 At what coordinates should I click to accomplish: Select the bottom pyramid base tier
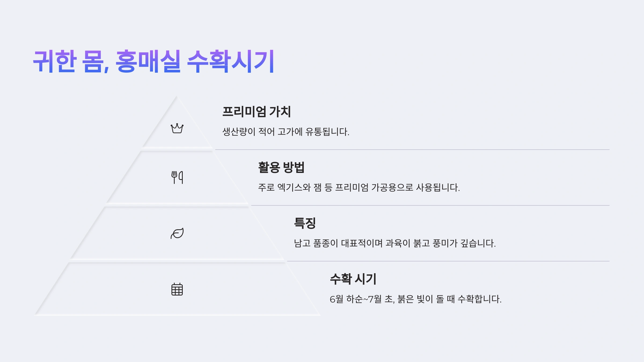(177, 289)
